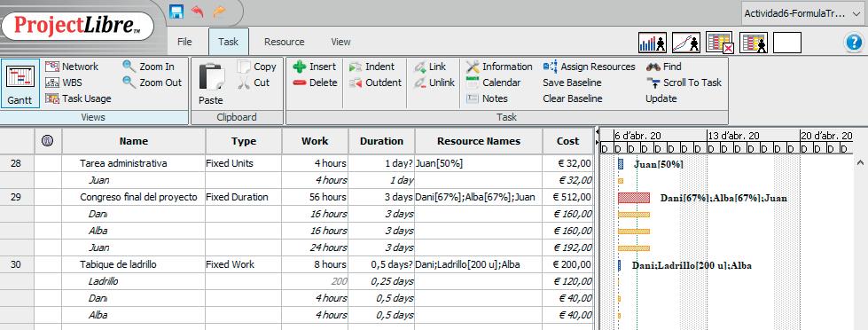The image size is (868, 330).
Task: Click the Resource Names column header
Action: [479, 141]
